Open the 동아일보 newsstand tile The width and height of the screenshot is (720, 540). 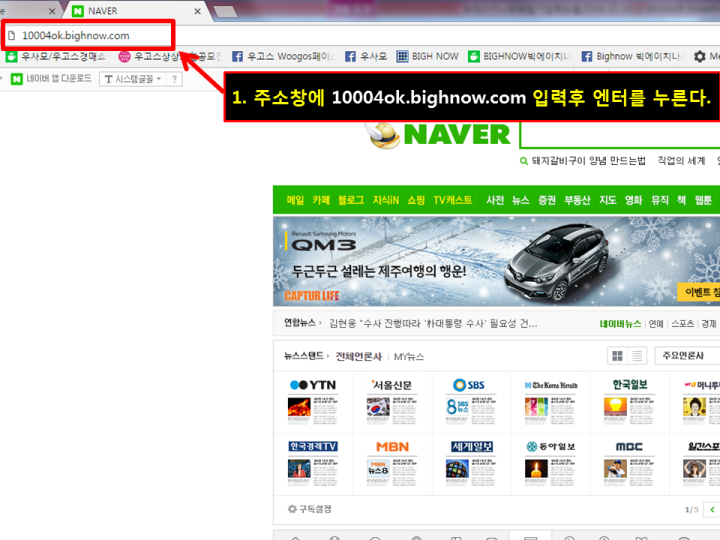(551, 464)
